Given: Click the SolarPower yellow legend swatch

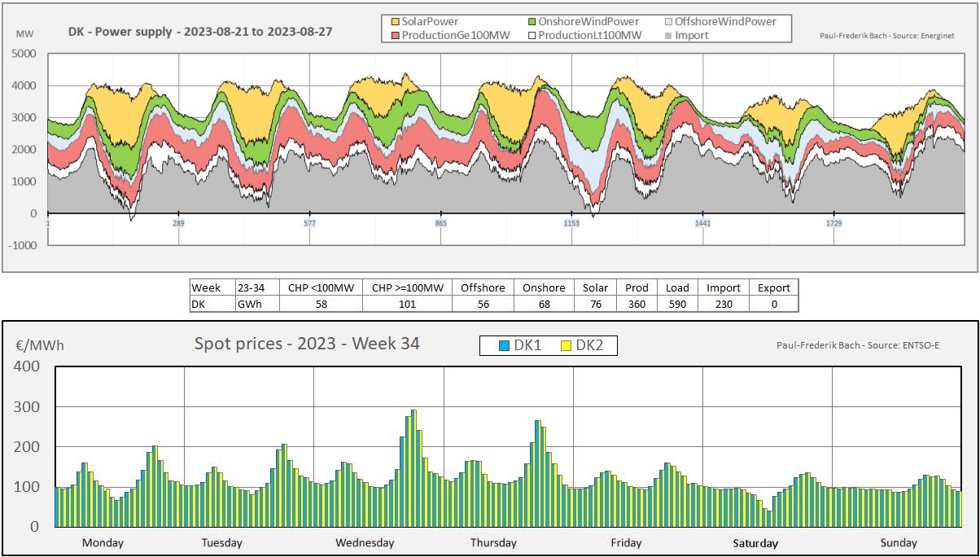Looking at the screenshot, I should tap(396, 21).
